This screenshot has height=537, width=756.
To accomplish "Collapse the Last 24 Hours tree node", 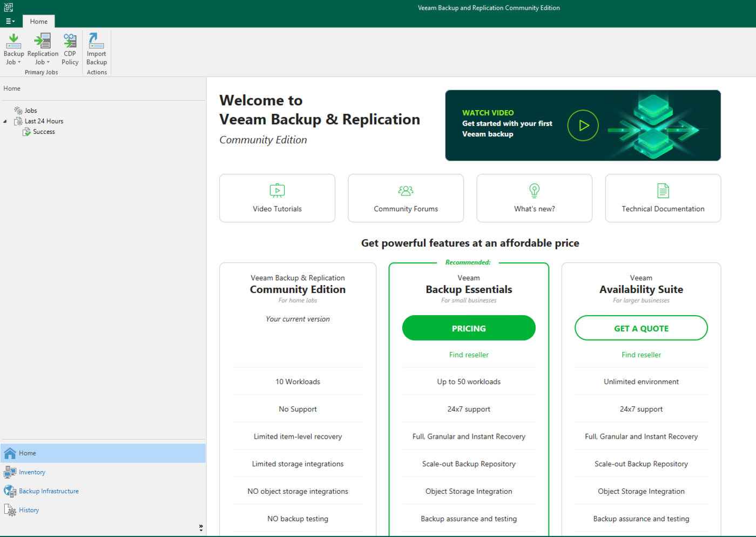I will click(x=5, y=121).
